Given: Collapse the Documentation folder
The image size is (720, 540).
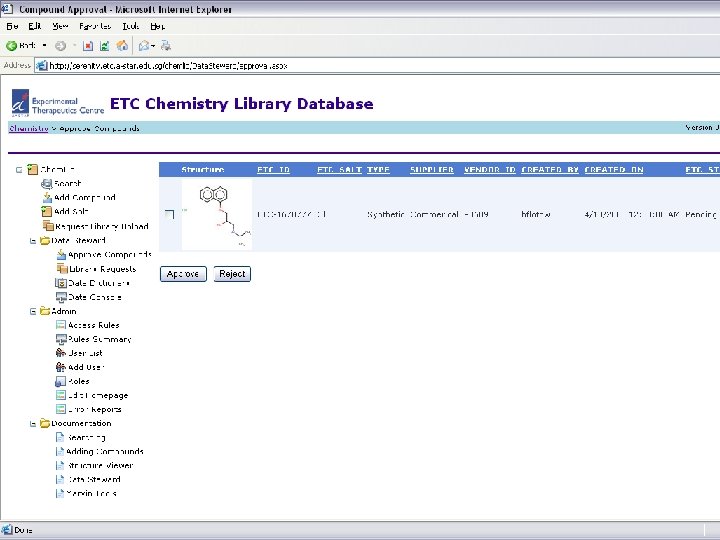Looking at the screenshot, I should 33,424.
